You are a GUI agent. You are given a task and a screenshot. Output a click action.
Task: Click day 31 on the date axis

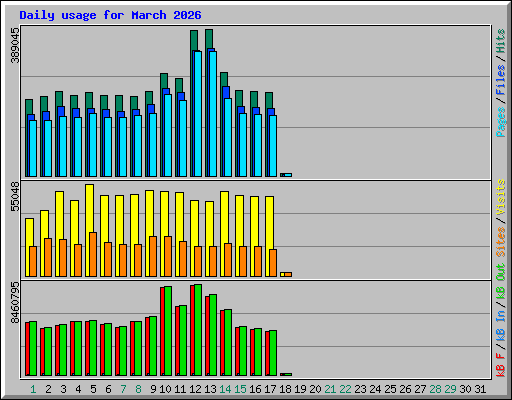[x=480, y=389]
